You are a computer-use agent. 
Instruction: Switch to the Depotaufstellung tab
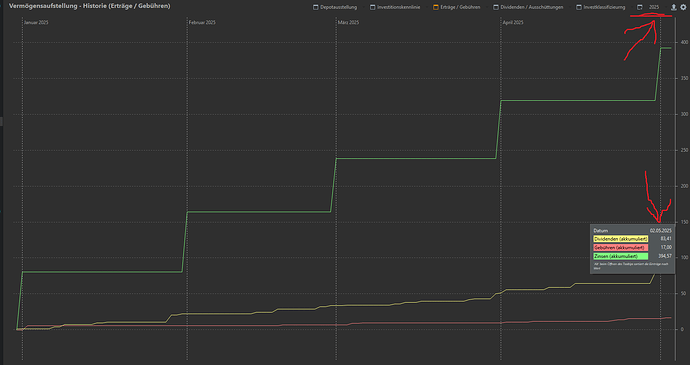pyautogui.click(x=338, y=7)
